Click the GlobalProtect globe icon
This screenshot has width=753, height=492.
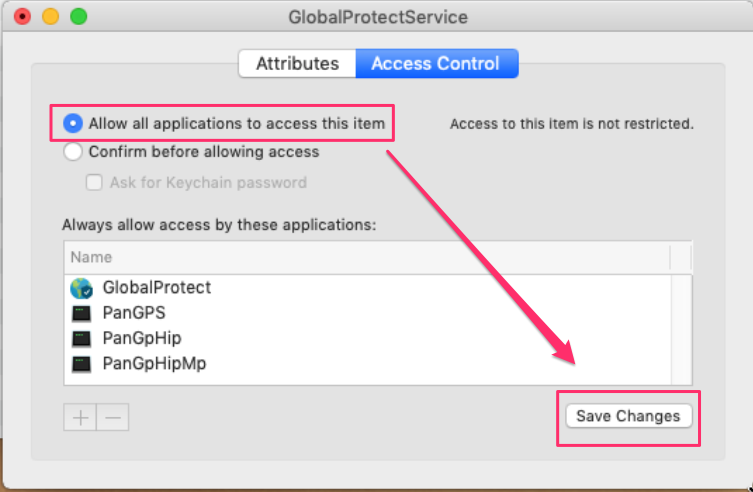coord(82,288)
